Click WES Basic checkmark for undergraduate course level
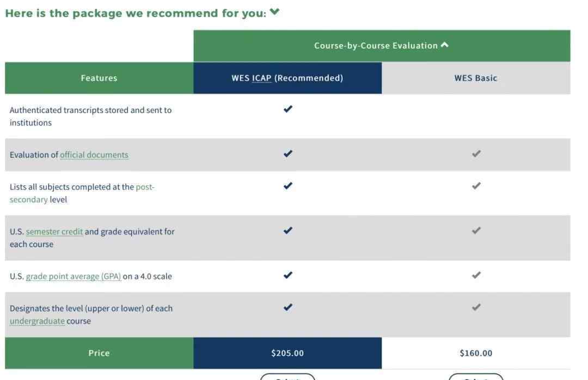The width and height of the screenshot is (588, 380). 476,307
